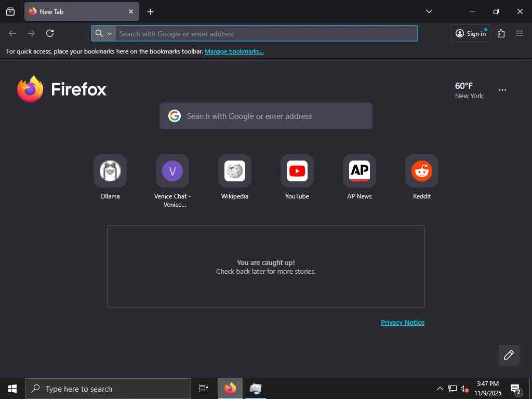532x399 pixels.
Task: Open Task View on the taskbar
Action: [204, 389]
